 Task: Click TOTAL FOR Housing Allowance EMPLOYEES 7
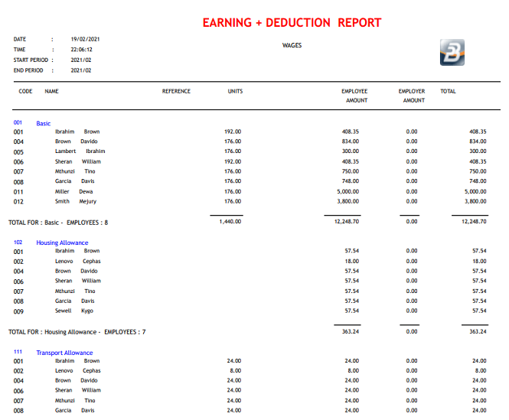pos(77,332)
